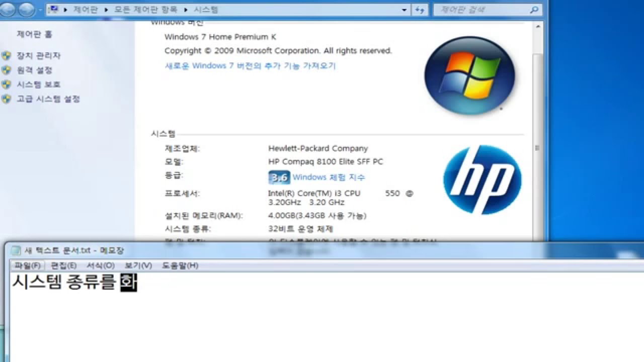Open address bar history dropdown arrow
644x362 pixels.
405,10
